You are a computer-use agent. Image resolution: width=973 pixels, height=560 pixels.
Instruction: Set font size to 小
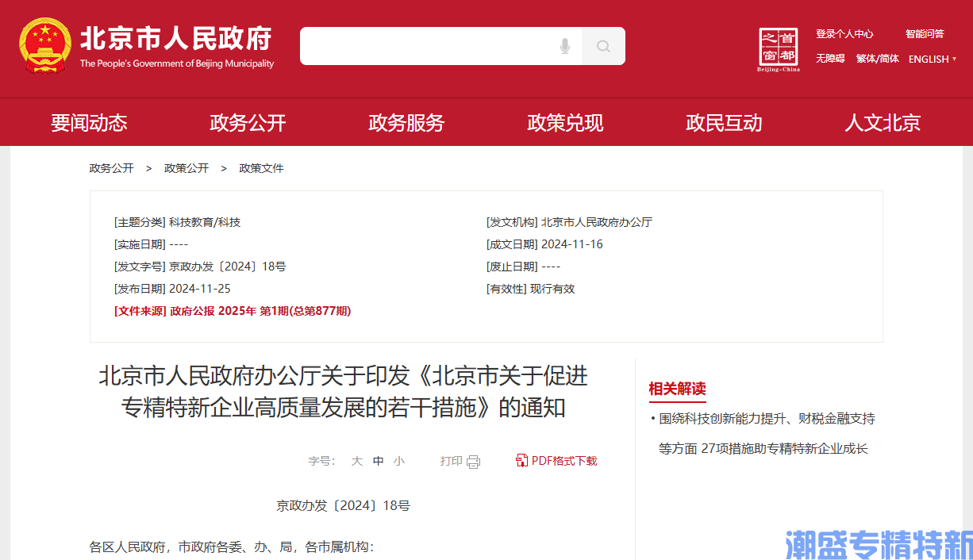[x=398, y=461]
